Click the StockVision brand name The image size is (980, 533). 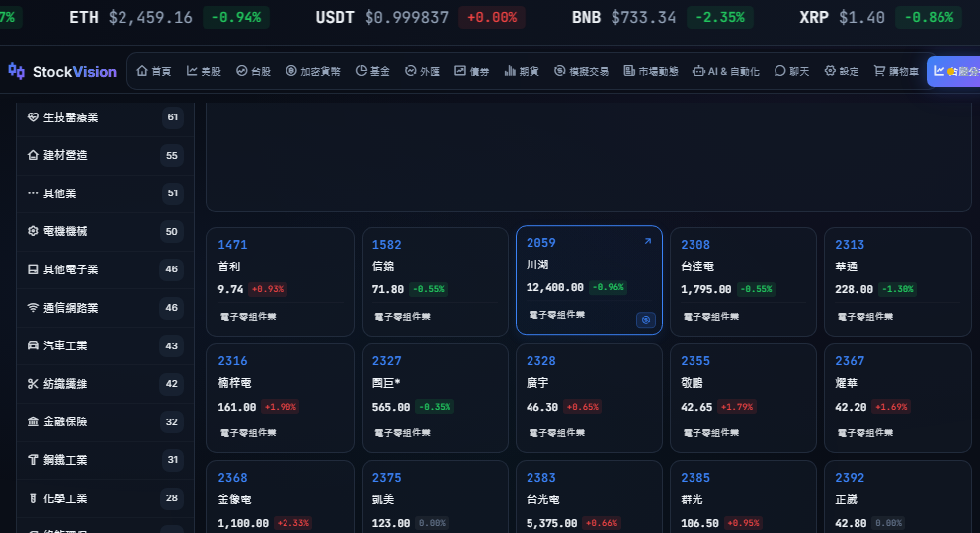(74, 72)
